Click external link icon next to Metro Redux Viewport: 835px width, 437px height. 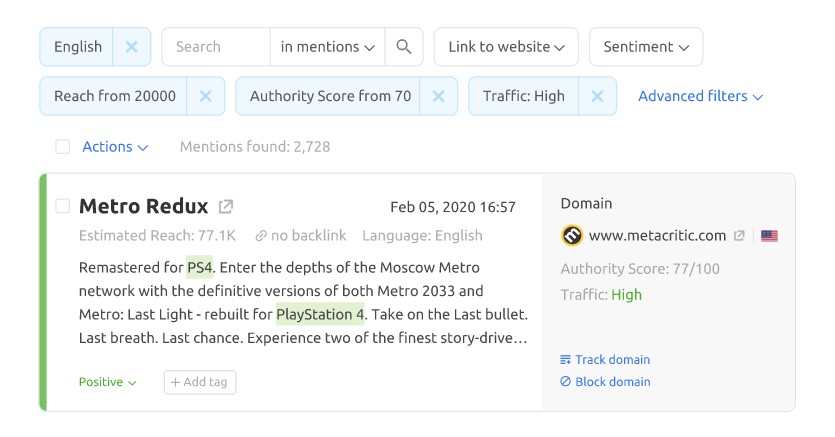click(226, 206)
